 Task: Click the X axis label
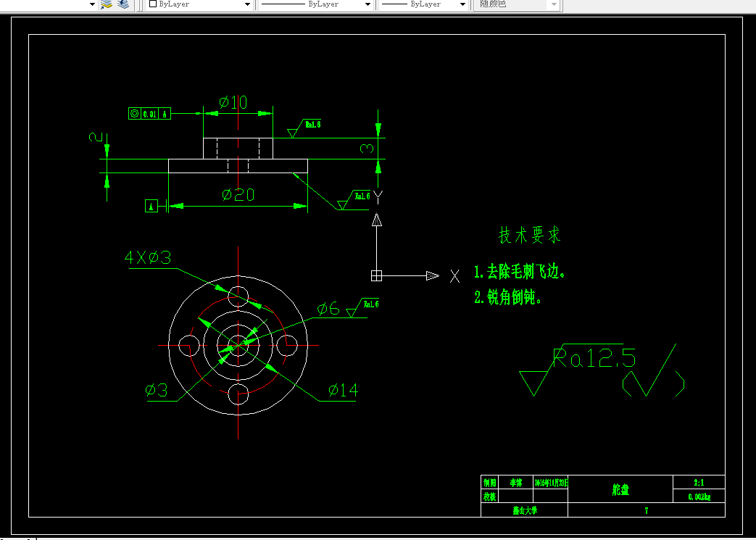(454, 276)
